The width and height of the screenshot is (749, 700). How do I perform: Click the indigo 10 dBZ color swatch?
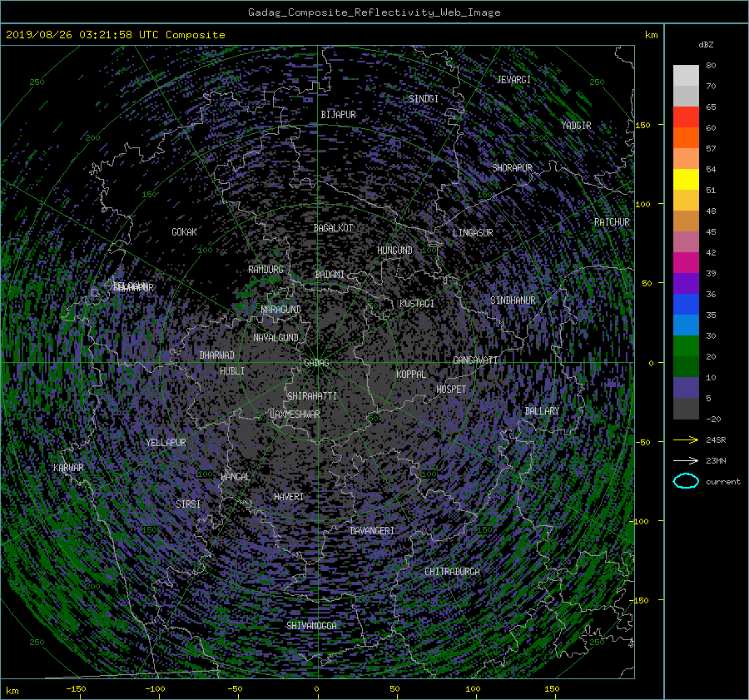[686, 387]
